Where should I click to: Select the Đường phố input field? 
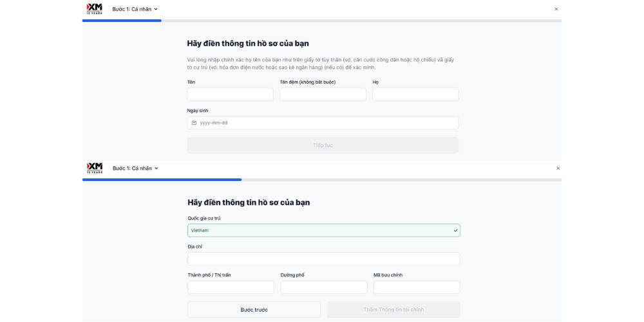pos(323,287)
